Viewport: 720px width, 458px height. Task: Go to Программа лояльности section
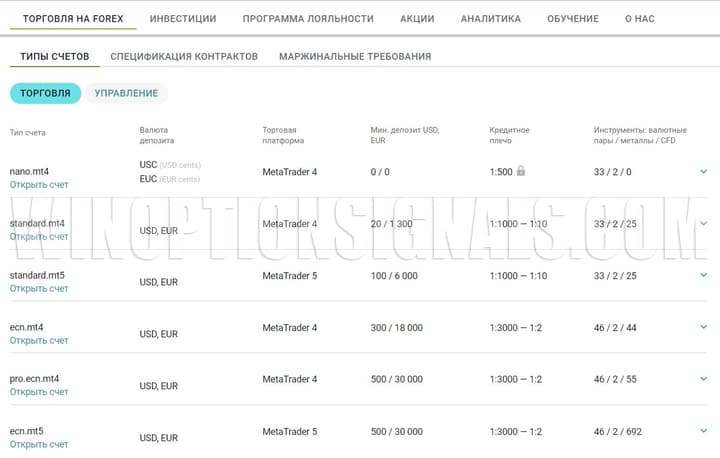(x=308, y=18)
